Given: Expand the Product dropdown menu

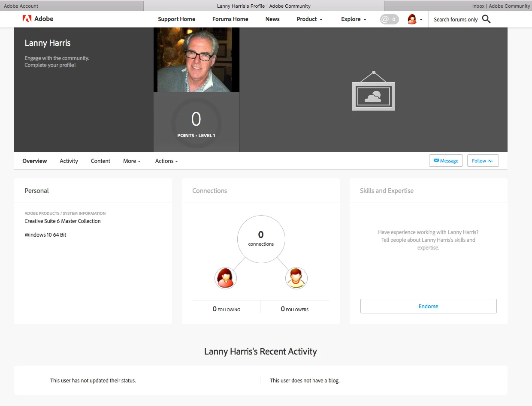Looking at the screenshot, I should pos(309,19).
